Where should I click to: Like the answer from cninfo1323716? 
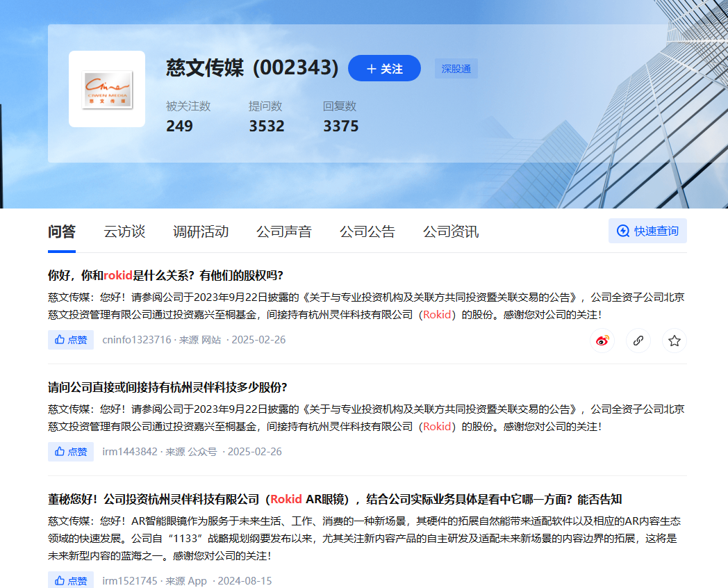tap(71, 340)
